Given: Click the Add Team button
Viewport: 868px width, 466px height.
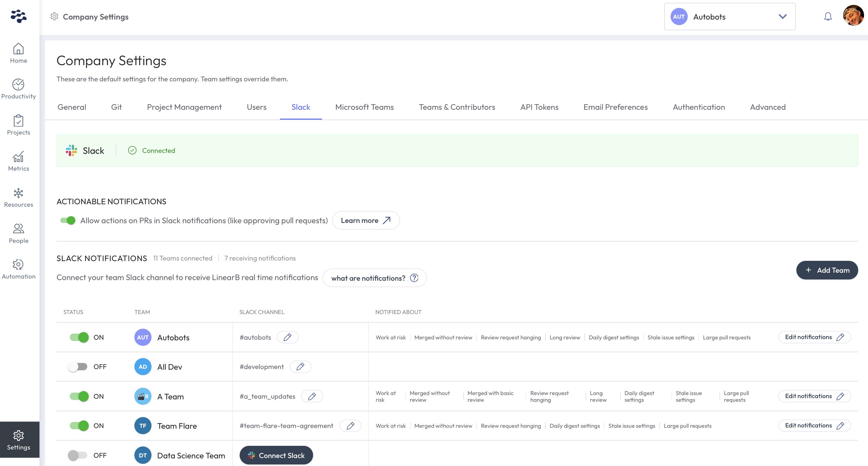Looking at the screenshot, I should pos(827,270).
